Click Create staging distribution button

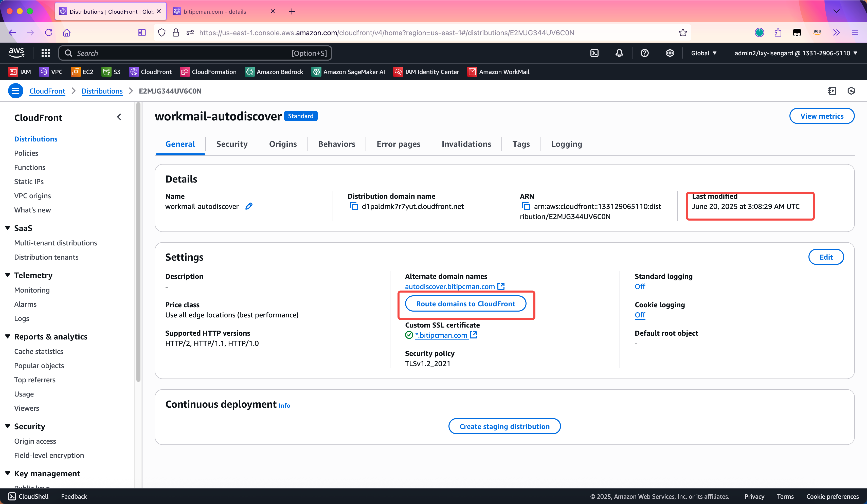click(x=504, y=426)
